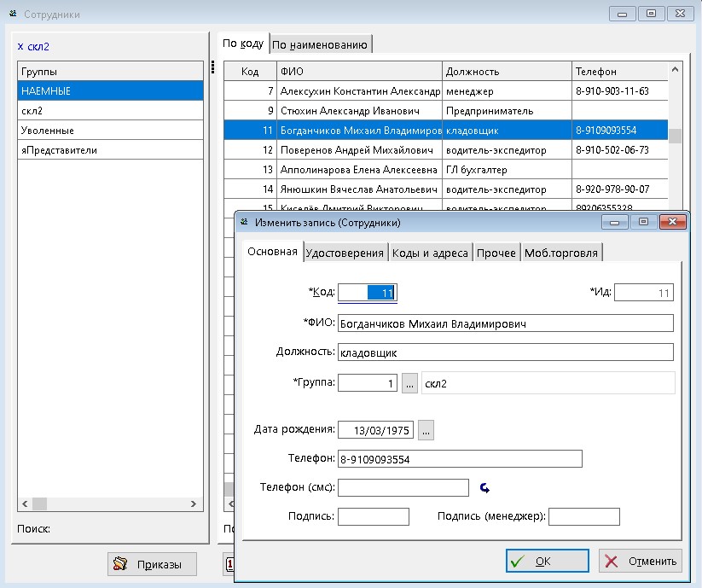Open the Дата рождения date picker button
This screenshot has width=702, height=588.
point(426,430)
